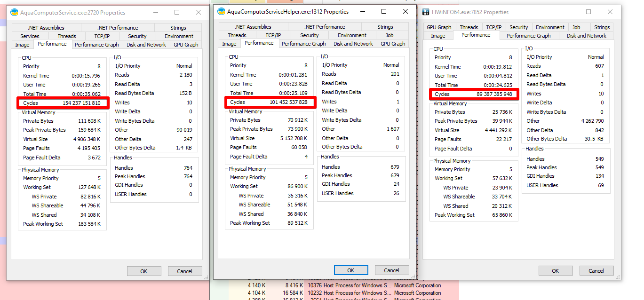This screenshot has height=300, width=644.
Task: Click Cancel in HWiNFO64 properties
Action: 596,271
